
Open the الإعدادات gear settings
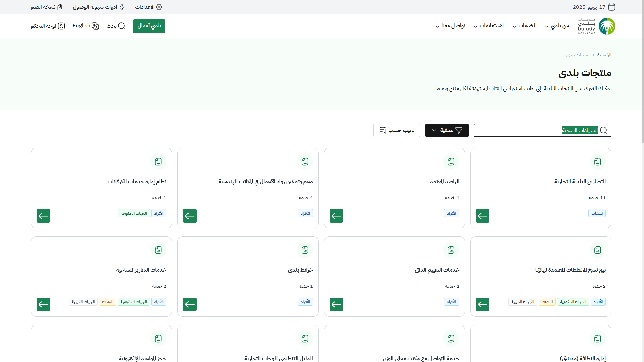click(149, 7)
